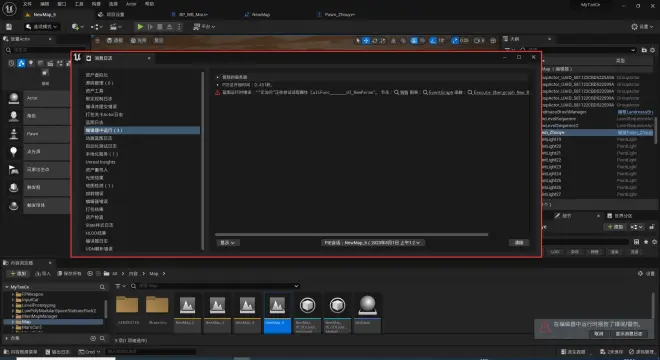Open the cinematics clapperboard dropdown
This screenshot has height=360, width=660.
(115, 27)
